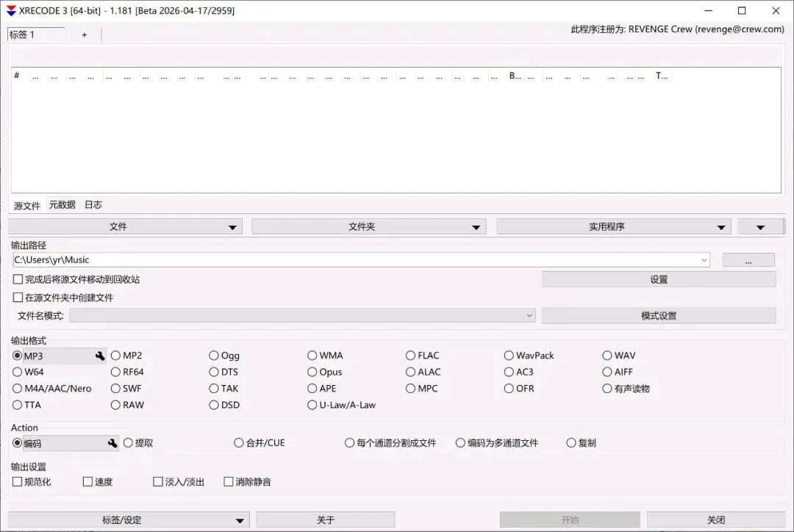Select the 标签 1 tab
The height and width of the screenshot is (532, 794).
click(37, 35)
